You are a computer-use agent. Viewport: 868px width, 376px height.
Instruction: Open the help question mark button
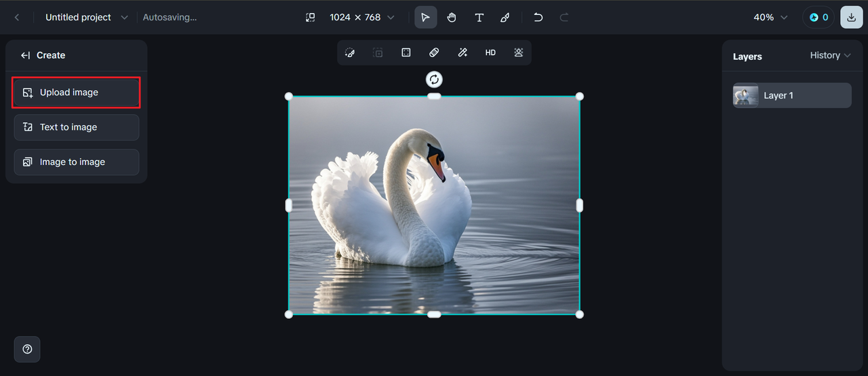(27, 349)
